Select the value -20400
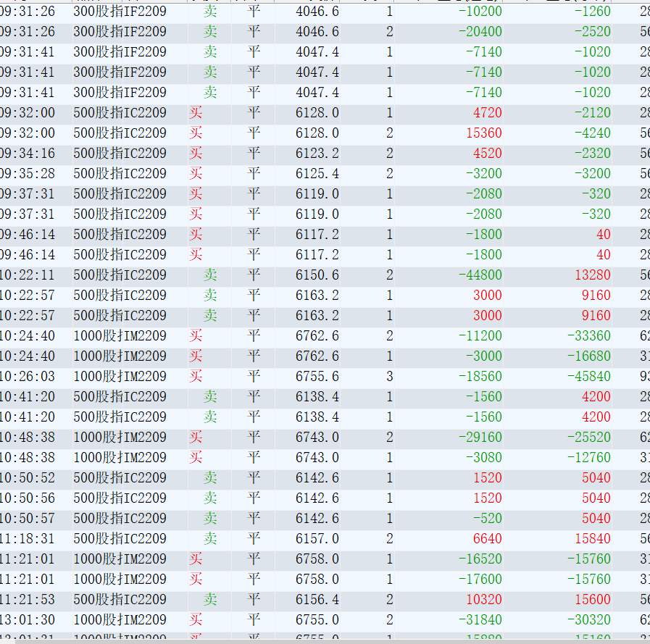The image size is (650, 644). (x=480, y=31)
